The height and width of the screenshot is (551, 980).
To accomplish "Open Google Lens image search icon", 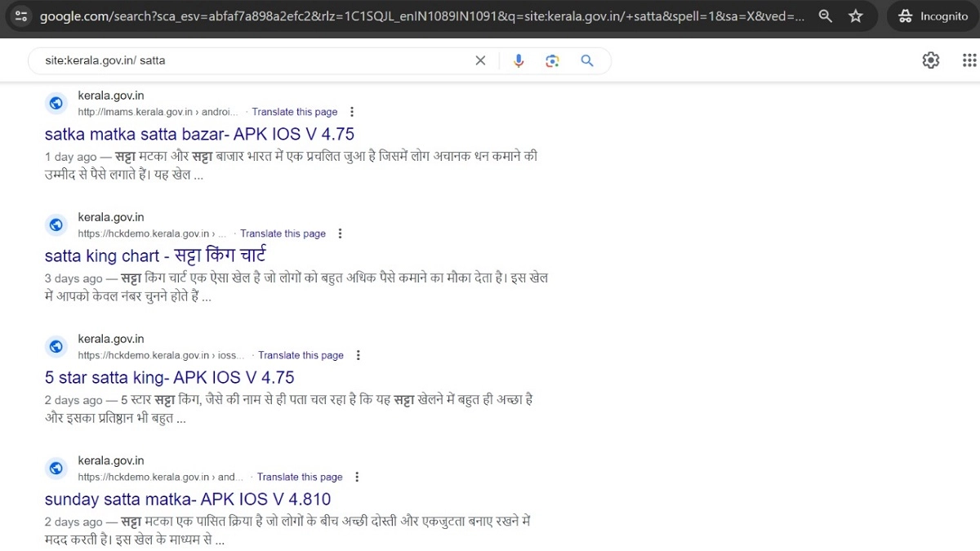I will point(552,60).
